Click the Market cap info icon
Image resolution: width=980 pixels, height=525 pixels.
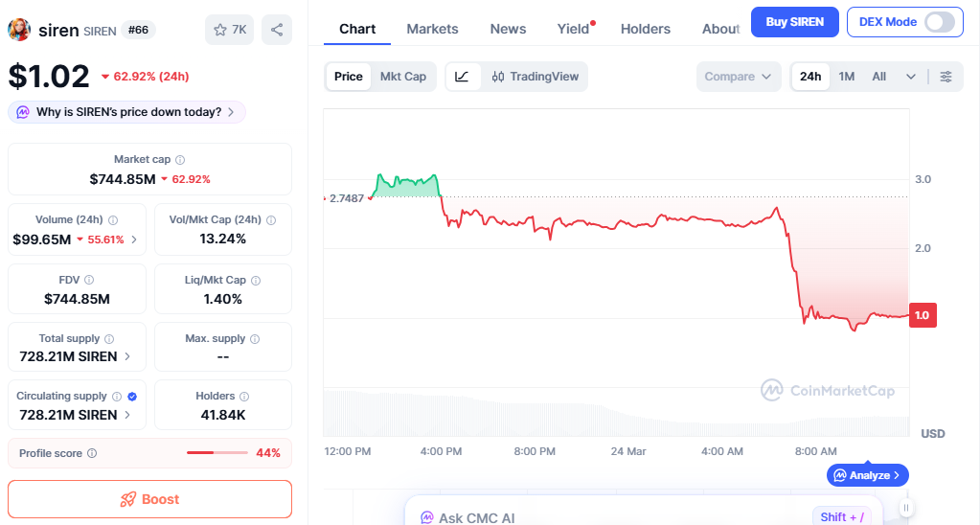(180, 160)
